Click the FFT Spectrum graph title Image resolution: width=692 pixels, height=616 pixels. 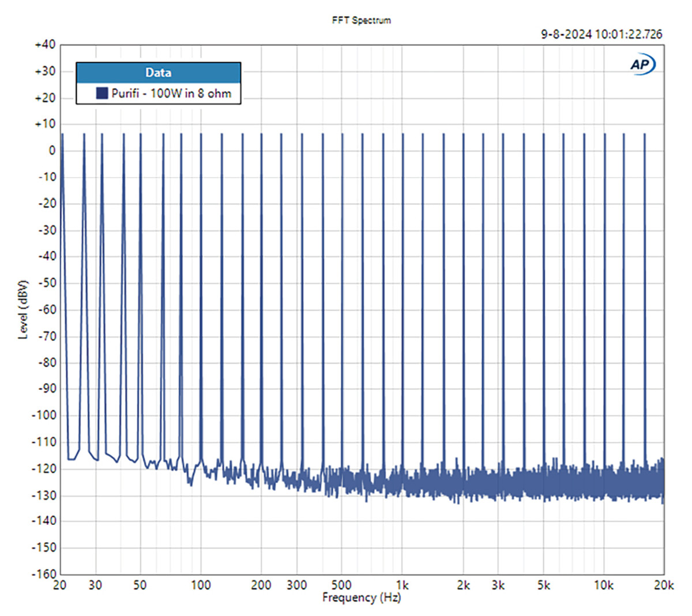pos(362,20)
